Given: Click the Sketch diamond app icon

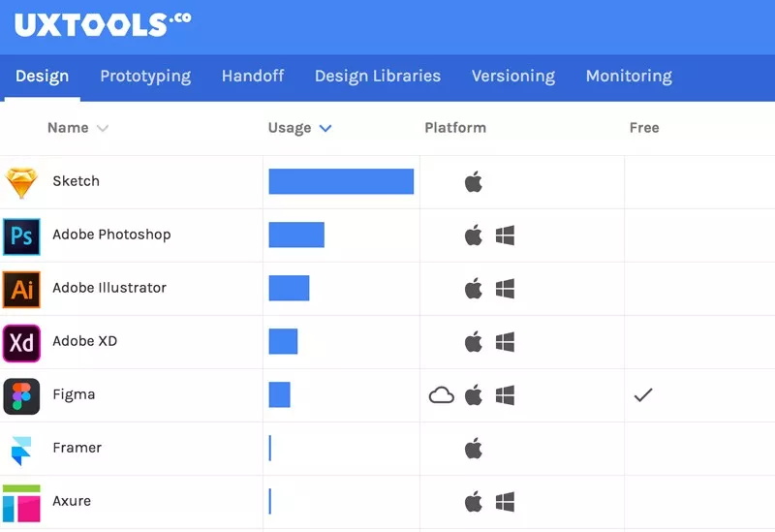Looking at the screenshot, I should [21, 182].
